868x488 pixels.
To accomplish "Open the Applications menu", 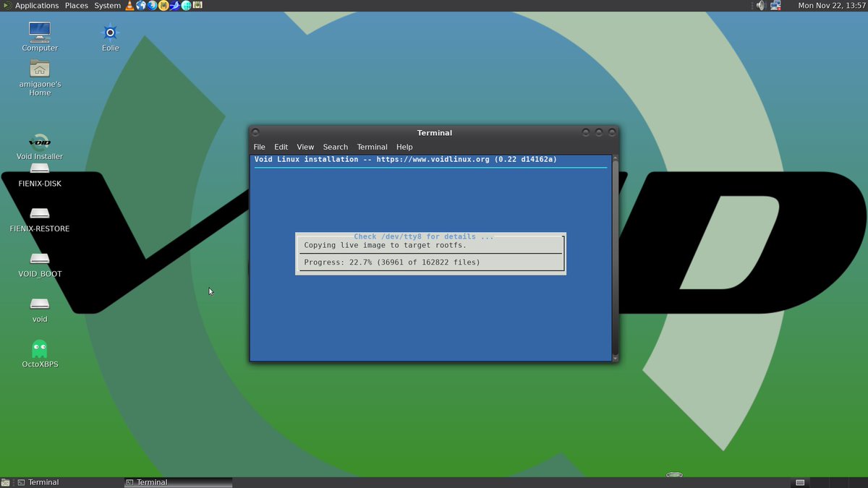I will coord(37,5).
